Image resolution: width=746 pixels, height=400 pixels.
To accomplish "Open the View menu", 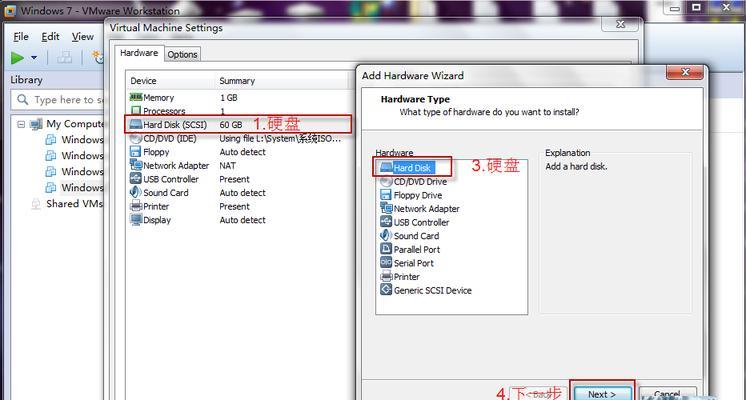I will click(82, 37).
